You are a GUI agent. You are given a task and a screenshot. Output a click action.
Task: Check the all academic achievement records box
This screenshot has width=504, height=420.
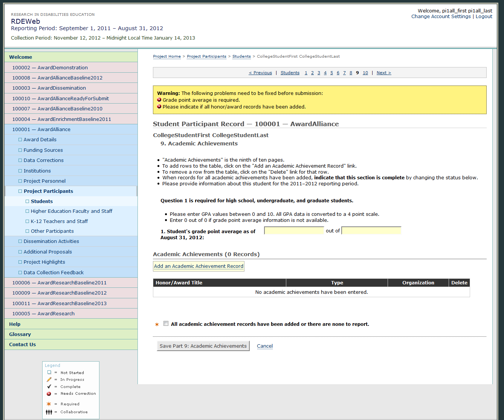point(166,324)
